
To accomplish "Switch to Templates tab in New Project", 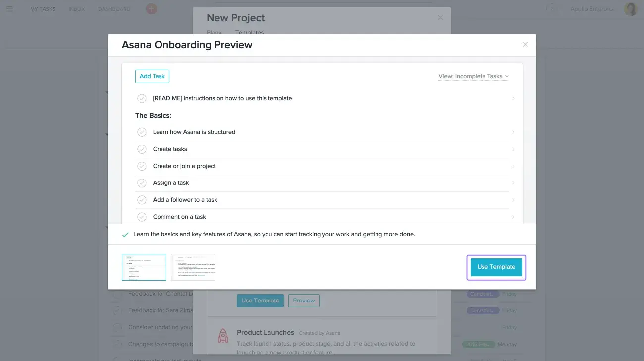I will click(249, 32).
